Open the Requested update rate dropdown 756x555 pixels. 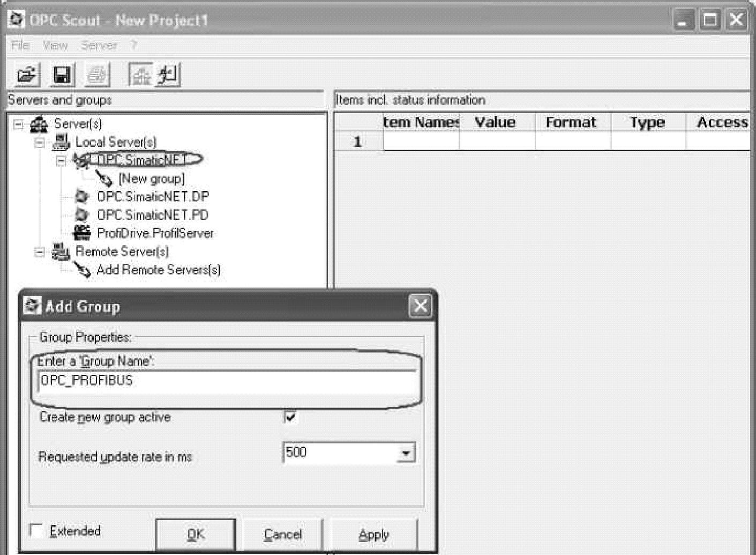tap(406, 453)
